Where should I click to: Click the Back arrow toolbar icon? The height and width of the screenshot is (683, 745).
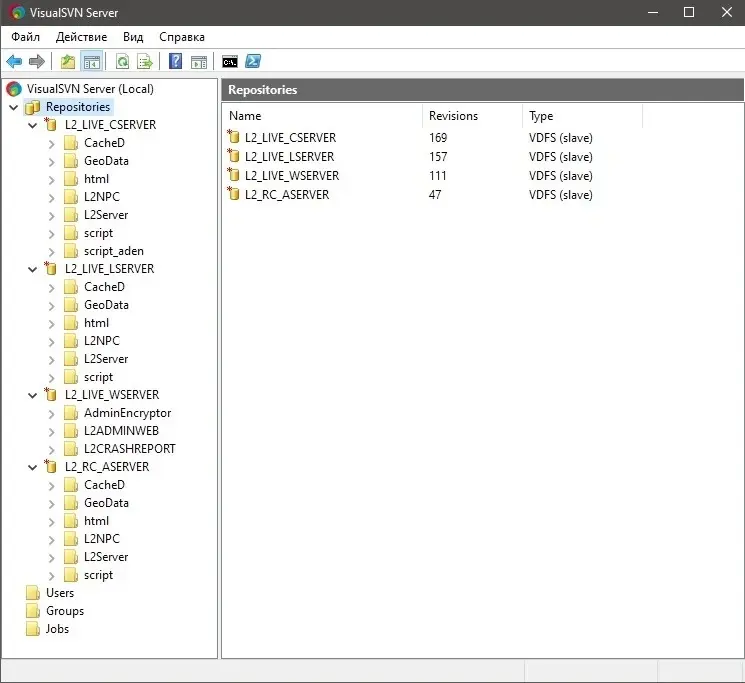point(14,62)
